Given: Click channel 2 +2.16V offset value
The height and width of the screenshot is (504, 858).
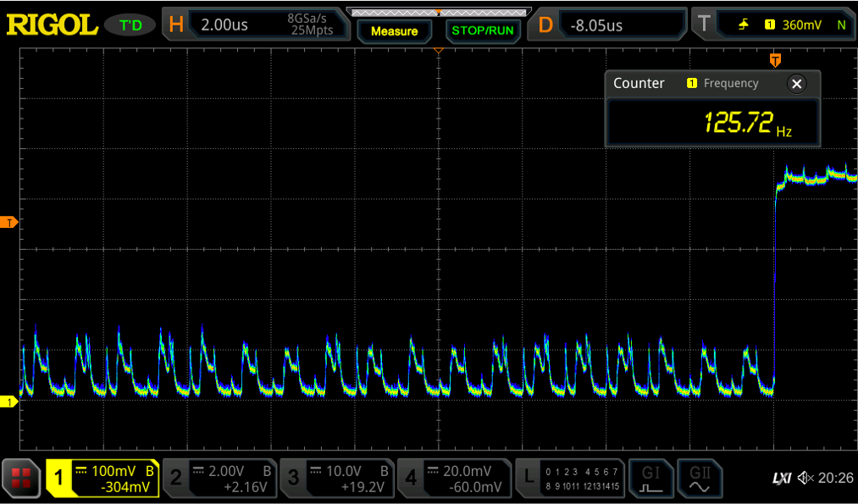Looking at the screenshot, I should pyautogui.click(x=245, y=486).
